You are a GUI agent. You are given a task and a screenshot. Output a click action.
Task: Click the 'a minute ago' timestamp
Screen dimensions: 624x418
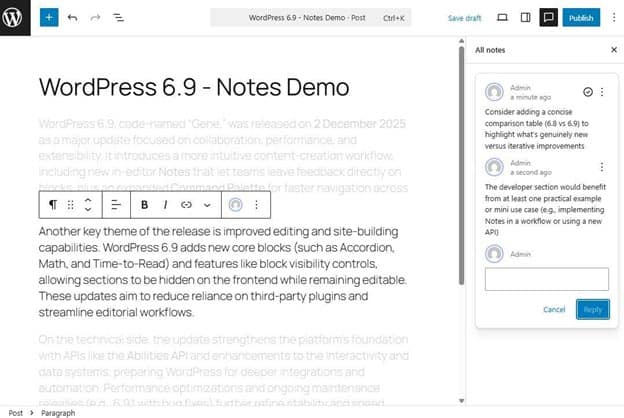coord(530,97)
